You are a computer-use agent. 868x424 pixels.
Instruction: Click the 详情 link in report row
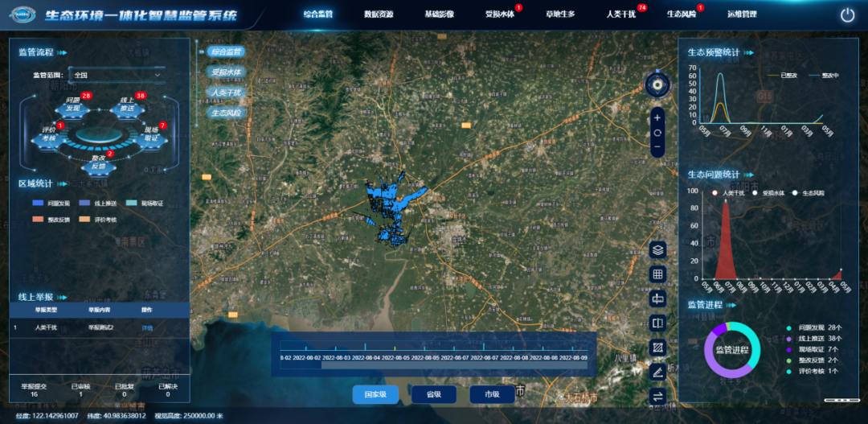147,328
